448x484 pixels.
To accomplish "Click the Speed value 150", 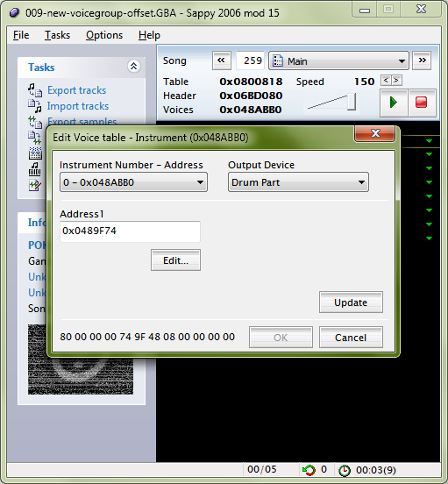I will click(x=364, y=82).
